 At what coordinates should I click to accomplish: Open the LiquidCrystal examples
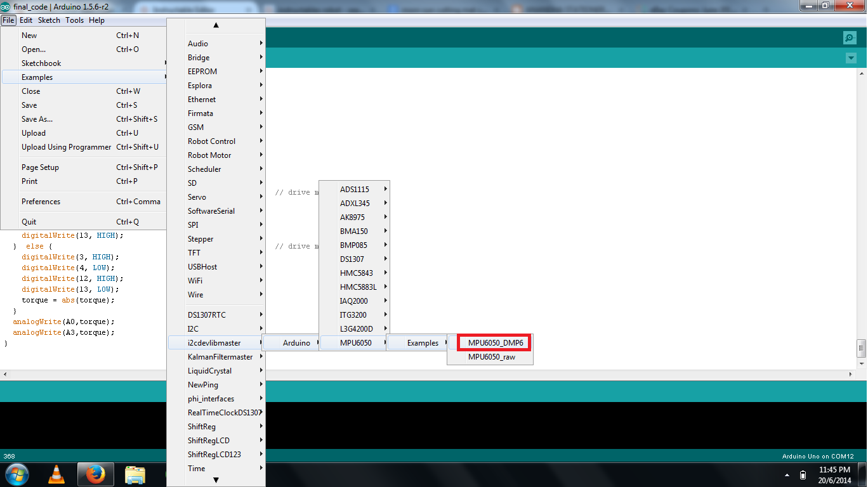click(x=216, y=371)
